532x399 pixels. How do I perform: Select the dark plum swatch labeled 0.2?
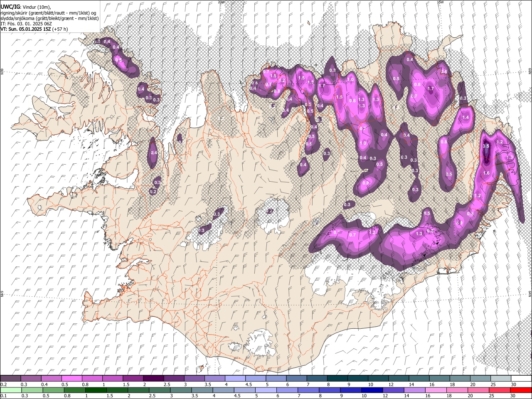(10, 379)
